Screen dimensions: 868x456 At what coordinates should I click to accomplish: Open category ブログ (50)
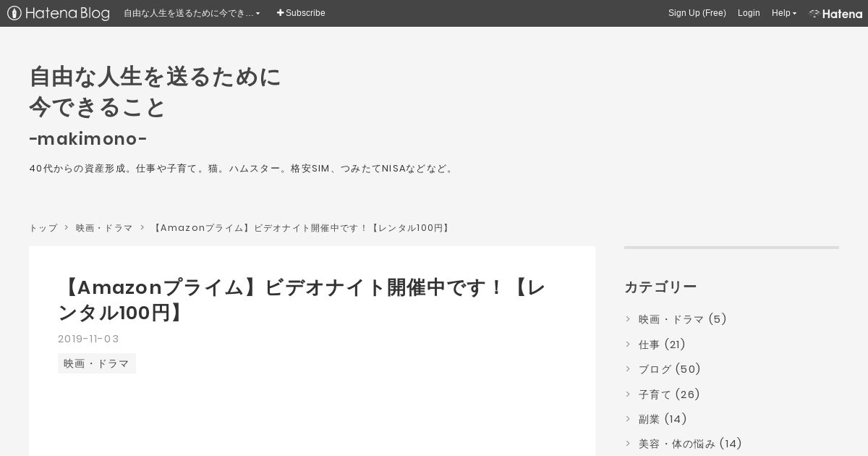670,369
